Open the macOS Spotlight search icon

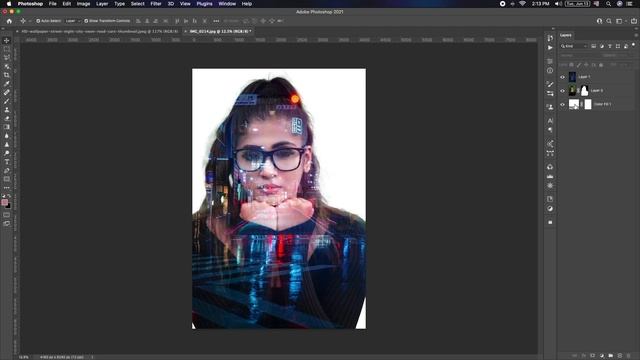[x=609, y=4]
